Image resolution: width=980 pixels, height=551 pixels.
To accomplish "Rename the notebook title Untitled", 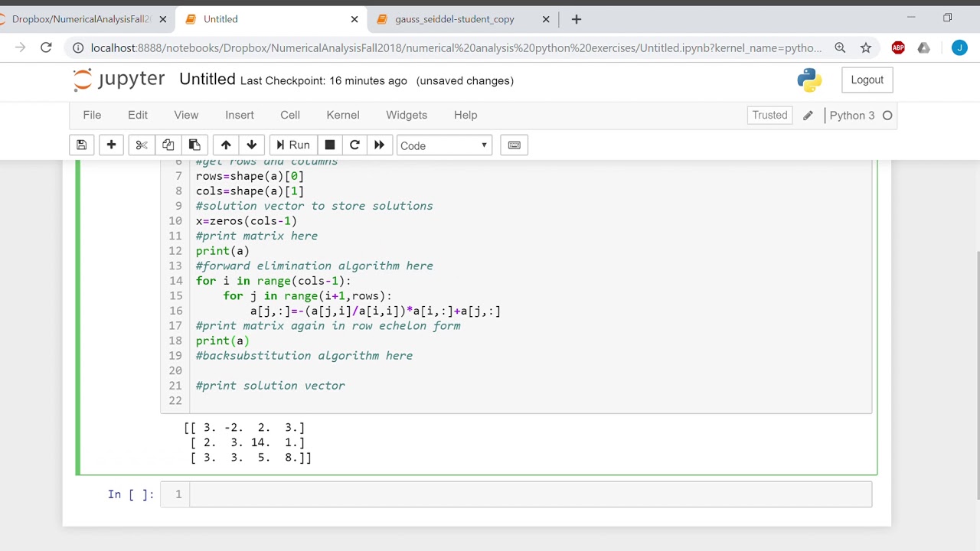I will tap(207, 80).
